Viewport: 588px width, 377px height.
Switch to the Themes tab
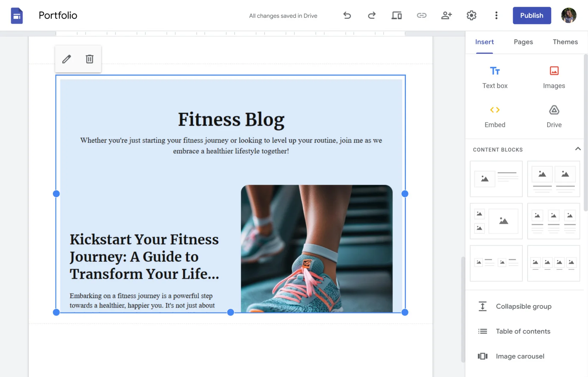[565, 42]
